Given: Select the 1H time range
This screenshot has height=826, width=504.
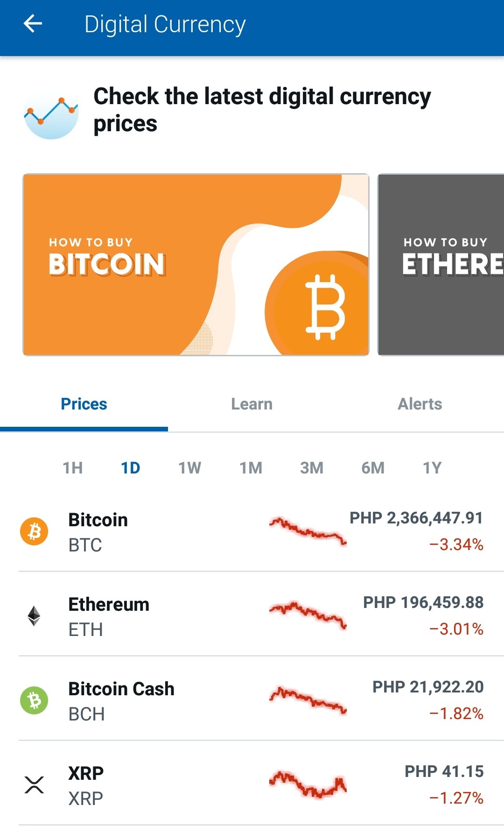Looking at the screenshot, I should coord(73,467).
